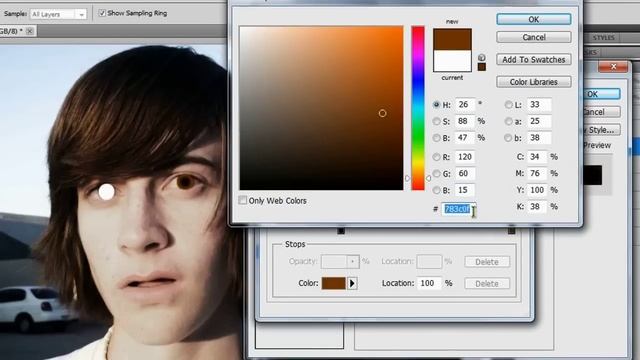Click the web-safe color cube warning icon
The width and height of the screenshot is (640, 360).
click(482, 58)
